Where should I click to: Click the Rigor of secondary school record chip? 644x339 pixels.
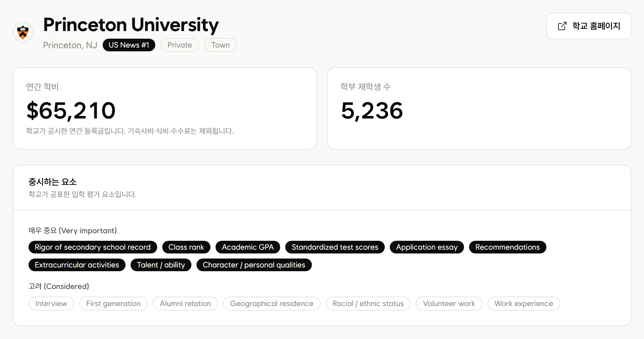pos(93,247)
